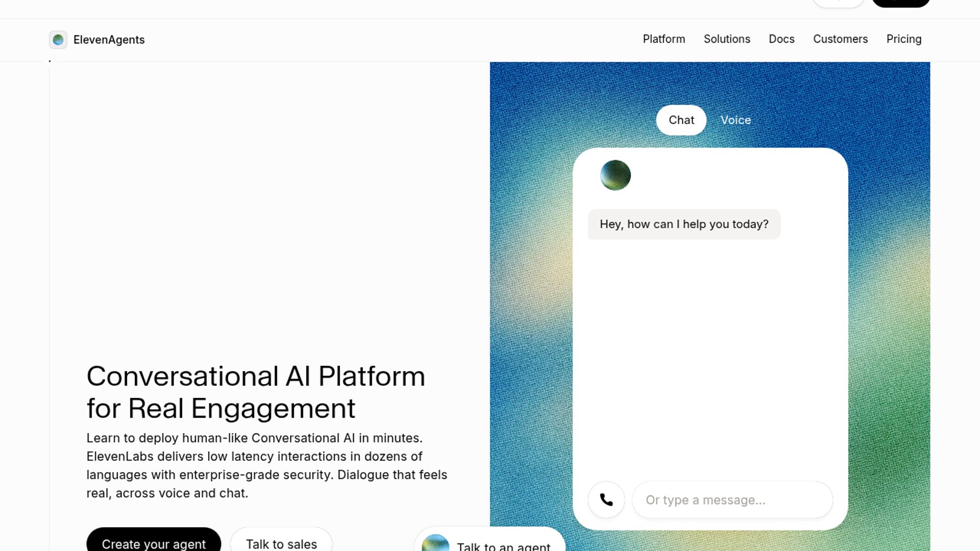
Task: Start a call with the phone icon
Action: coord(606,500)
